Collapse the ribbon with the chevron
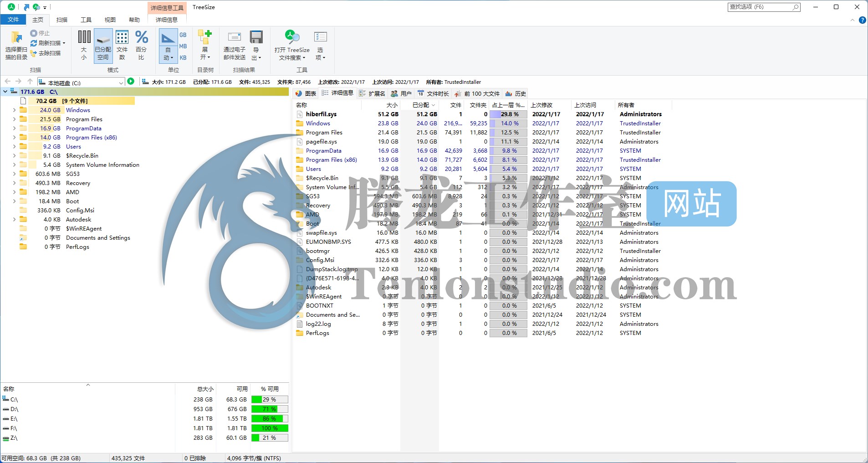This screenshot has height=463, width=868. coord(853,20)
